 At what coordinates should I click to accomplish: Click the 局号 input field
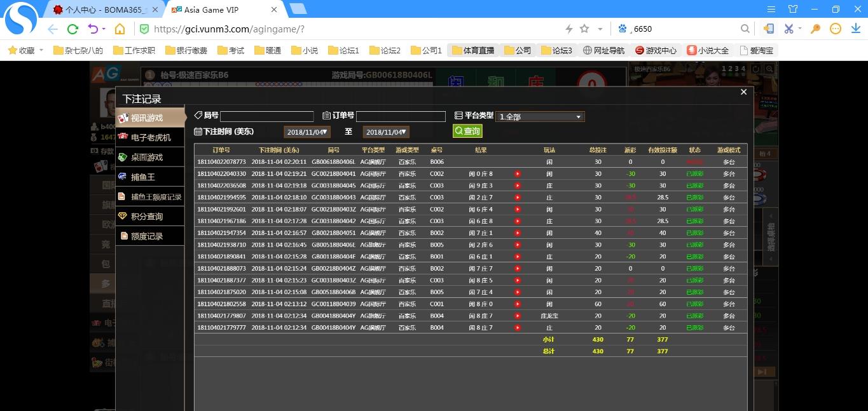tap(266, 117)
